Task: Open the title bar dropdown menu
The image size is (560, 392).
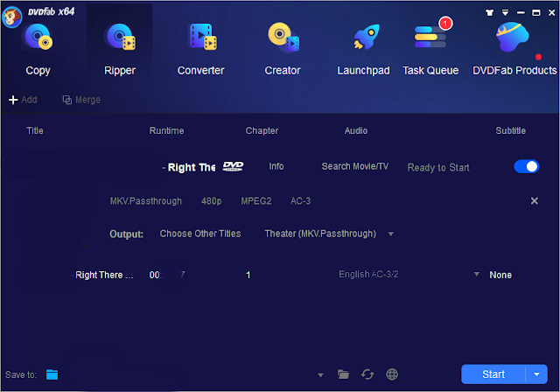Action: tap(505, 13)
